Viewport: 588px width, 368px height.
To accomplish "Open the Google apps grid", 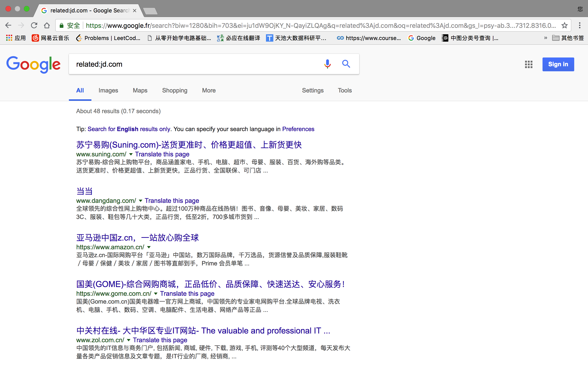I will tap(529, 64).
